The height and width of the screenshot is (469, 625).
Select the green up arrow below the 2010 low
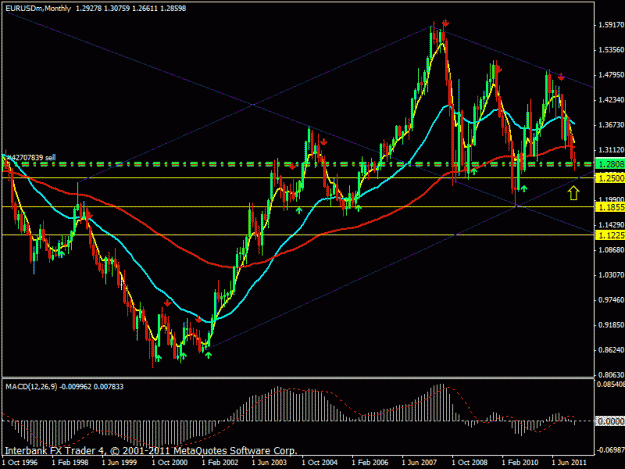pyautogui.click(x=524, y=188)
